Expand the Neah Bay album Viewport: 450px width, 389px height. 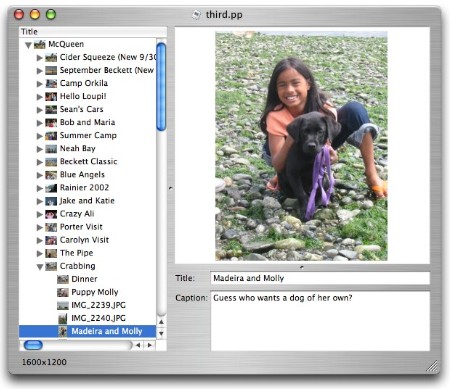tap(39, 149)
